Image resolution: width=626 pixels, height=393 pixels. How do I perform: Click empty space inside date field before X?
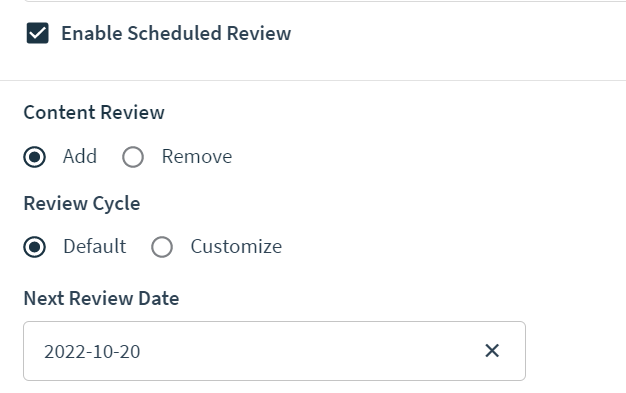(x=311, y=351)
